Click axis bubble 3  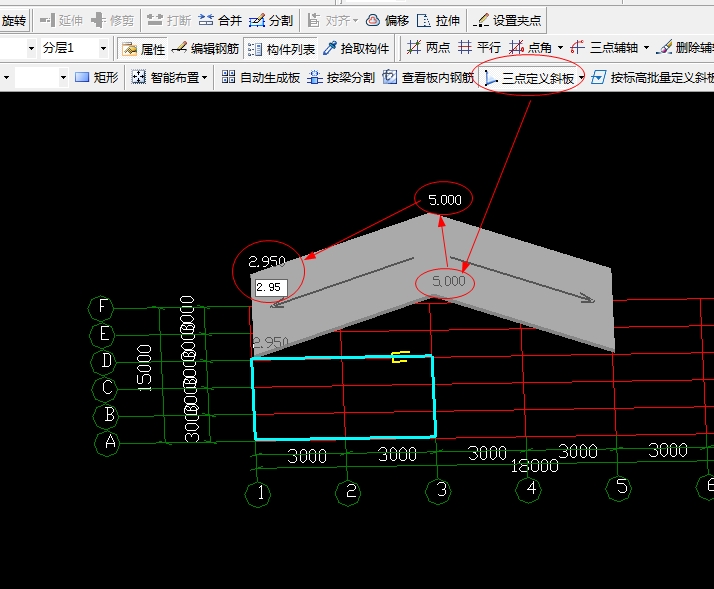pyautogui.click(x=439, y=491)
